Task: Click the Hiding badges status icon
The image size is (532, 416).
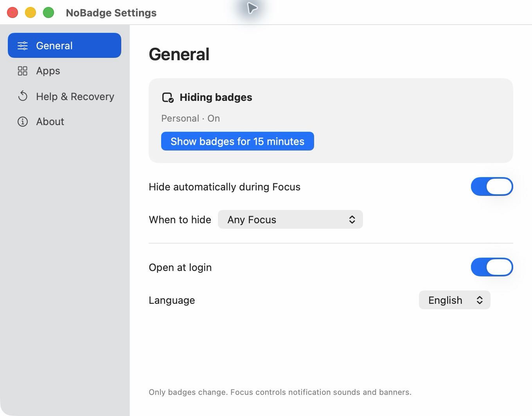Action: pyautogui.click(x=168, y=97)
